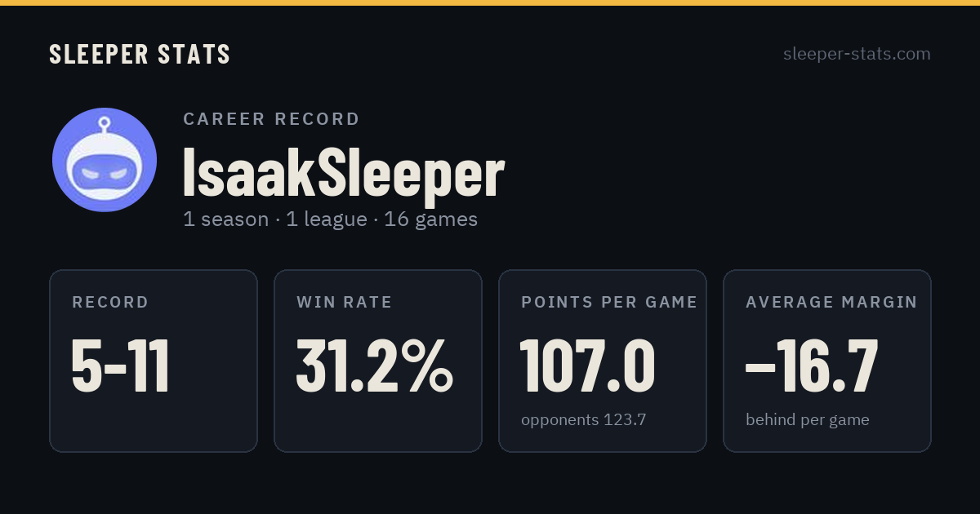Click the IsaakSleeper robot avatar icon
Viewport: 980px width, 514px height.
point(105,160)
